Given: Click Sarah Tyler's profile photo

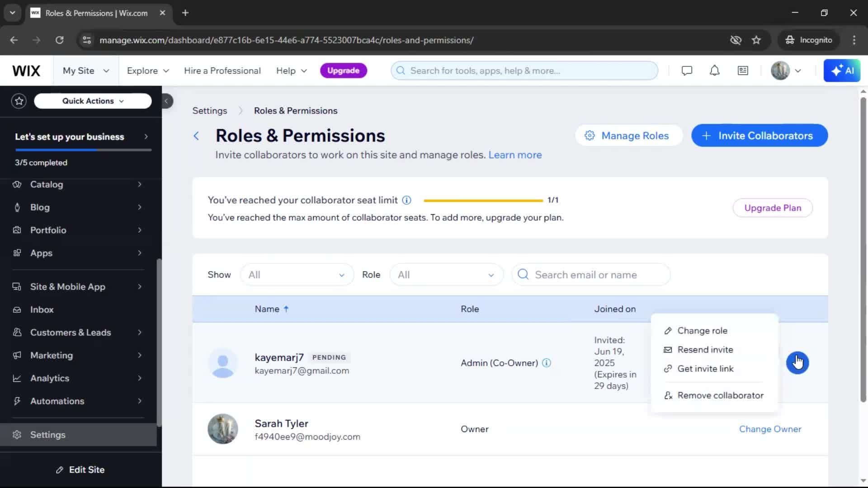Looking at the screenshot, I should point(222,429).
